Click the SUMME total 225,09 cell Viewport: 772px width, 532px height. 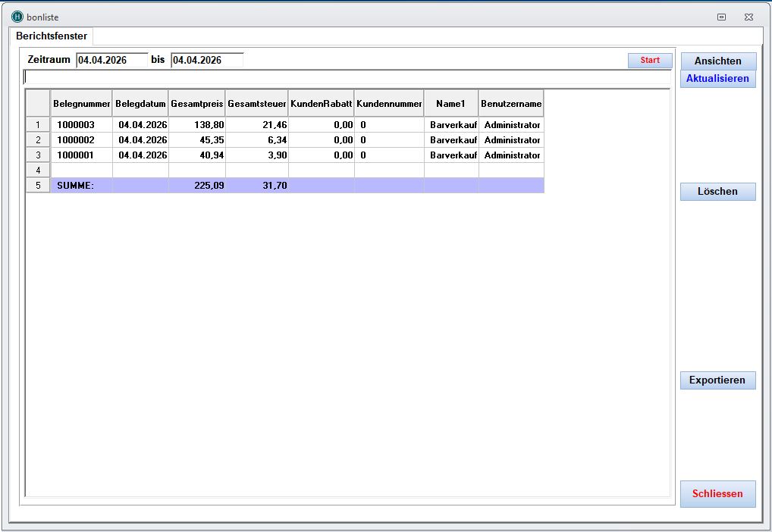[197, 186]
